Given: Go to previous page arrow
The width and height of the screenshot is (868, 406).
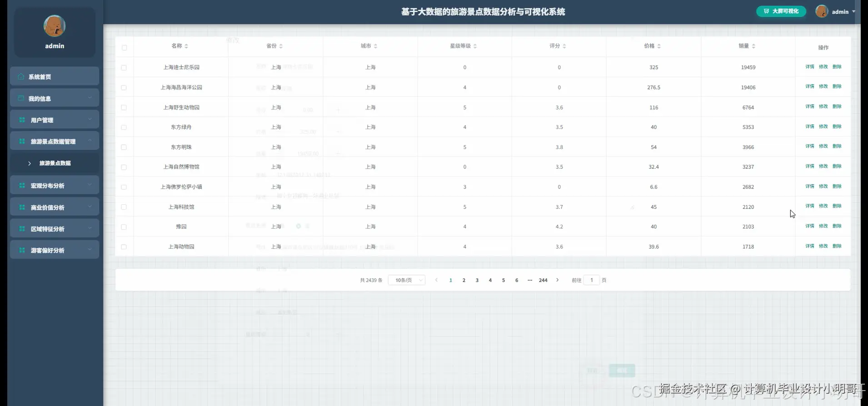Looking at the screenshot, I should click(x=436, y=280).
